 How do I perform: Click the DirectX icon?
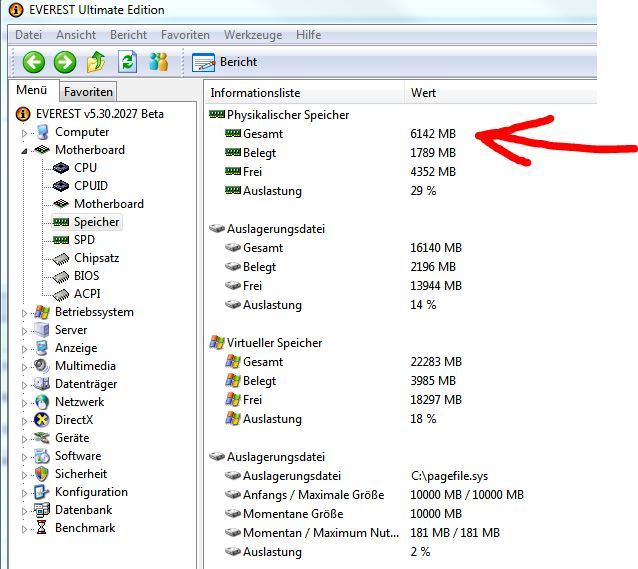[42, 420]
